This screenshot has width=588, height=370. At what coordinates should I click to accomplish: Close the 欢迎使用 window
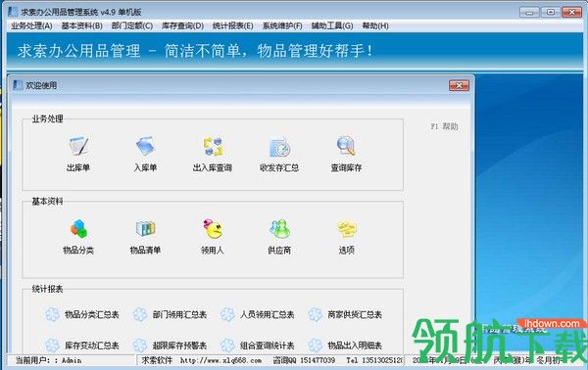point(459,86)
